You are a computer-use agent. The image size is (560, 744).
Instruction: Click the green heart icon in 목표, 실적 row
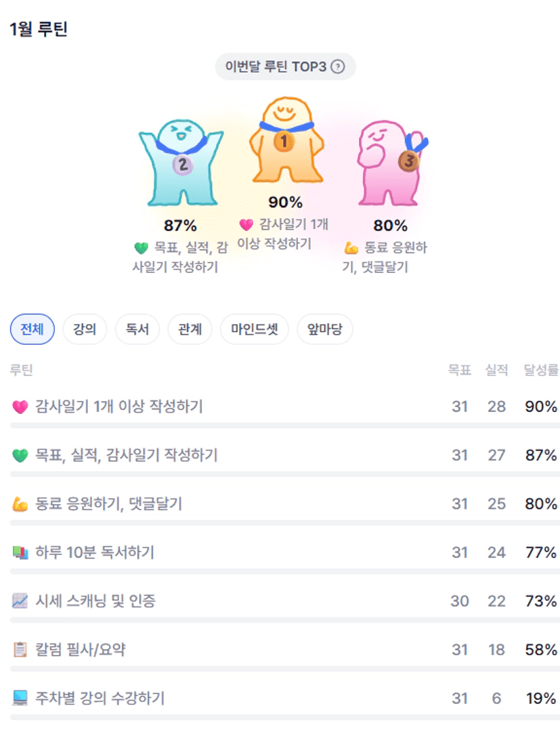(20, 456)
